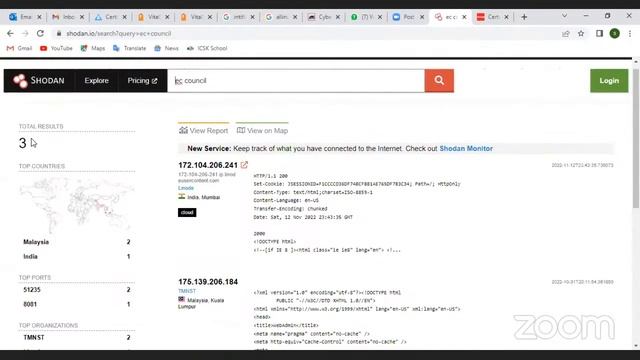Click the Shodan logo
The width and height of the screenshot is (640, 360).
tap(39, 81)
